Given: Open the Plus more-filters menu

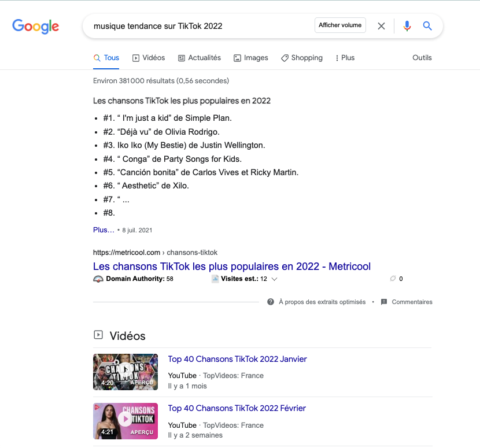Looking at the screenshot, I should coord(345,58).
